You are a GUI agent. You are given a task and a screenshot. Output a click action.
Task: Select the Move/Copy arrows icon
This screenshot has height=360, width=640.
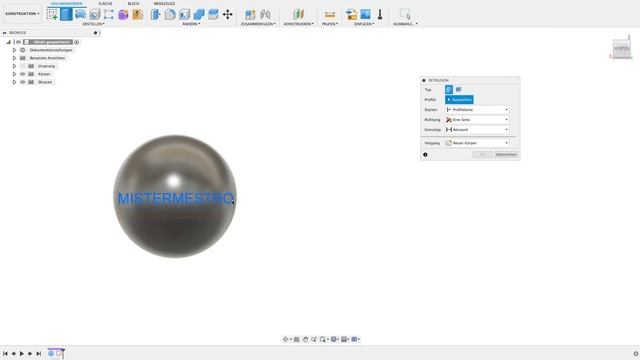[x=227, y=14]
